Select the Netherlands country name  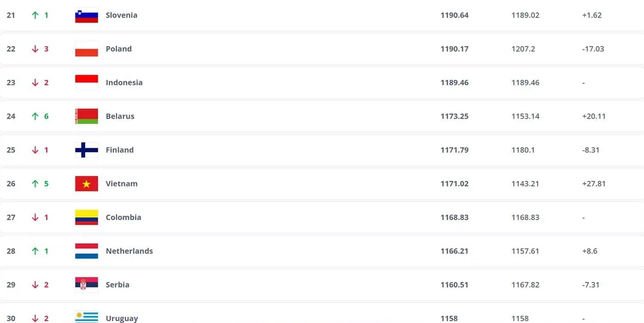point(129,251)
